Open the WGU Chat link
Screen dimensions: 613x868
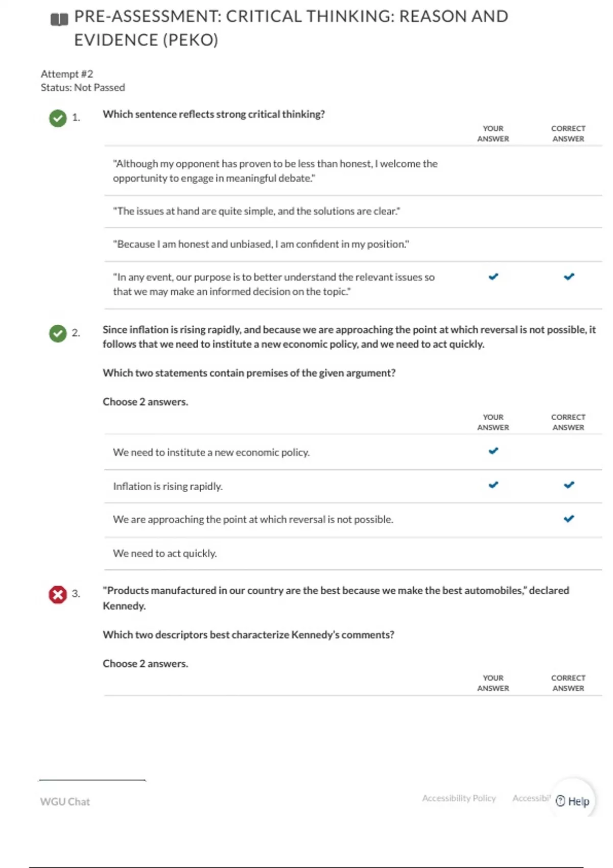click(65, 802)
